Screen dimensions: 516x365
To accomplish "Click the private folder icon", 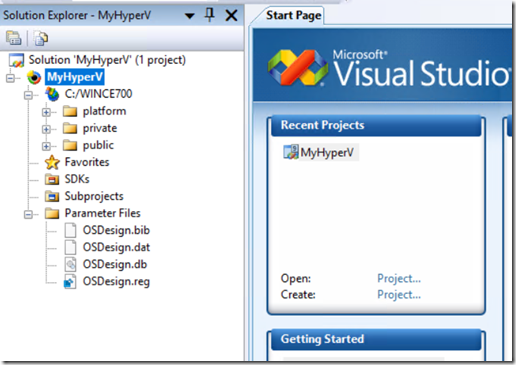I will (x=70, y=128).
